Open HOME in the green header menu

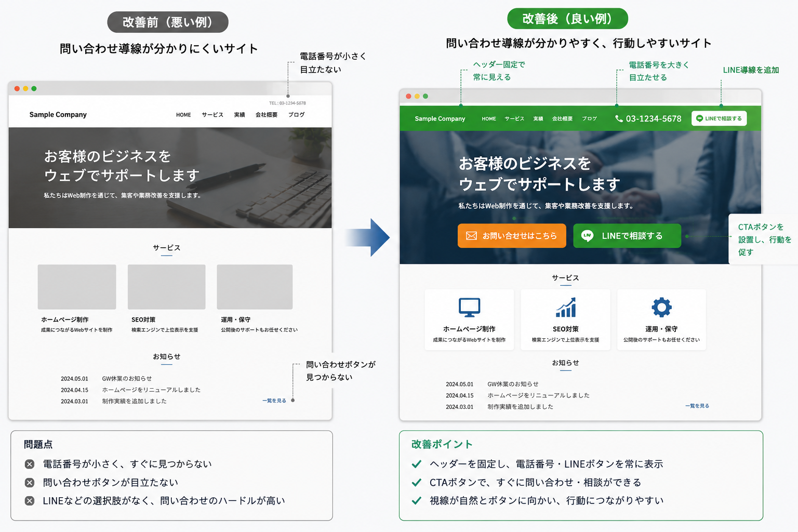click(x=489, y=119)
